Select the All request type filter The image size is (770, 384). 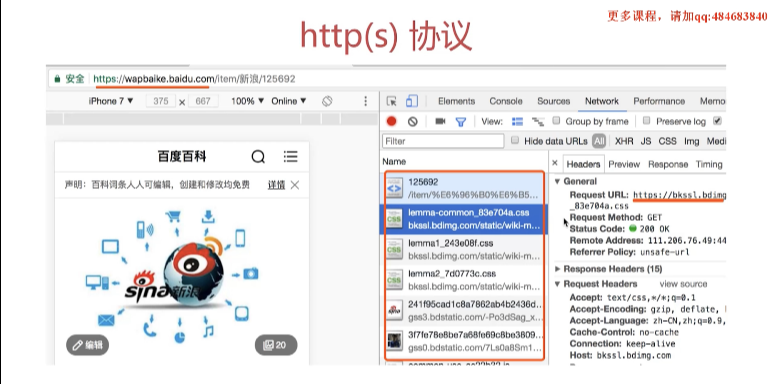tap(599, 141)
